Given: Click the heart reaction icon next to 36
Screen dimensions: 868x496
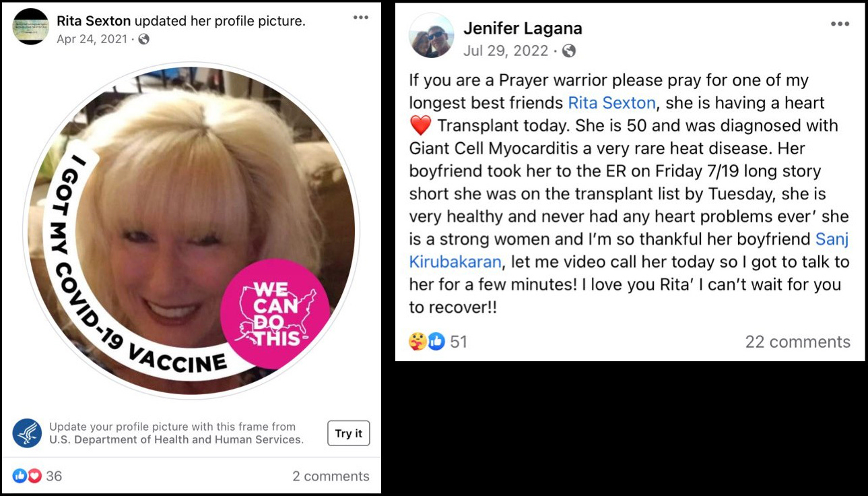Looking at the screenshot, I should coord(34,476).
